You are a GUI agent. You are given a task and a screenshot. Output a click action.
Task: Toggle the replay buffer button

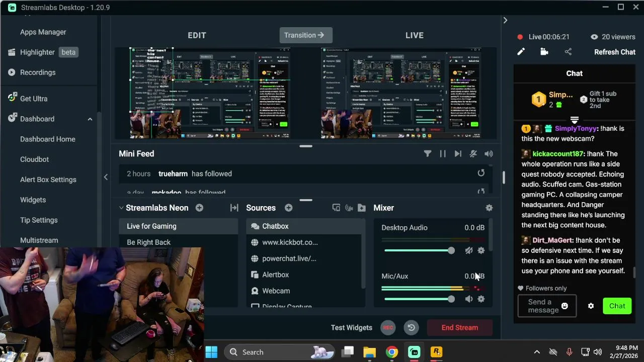pyautogui.click(x=411, y=328)
